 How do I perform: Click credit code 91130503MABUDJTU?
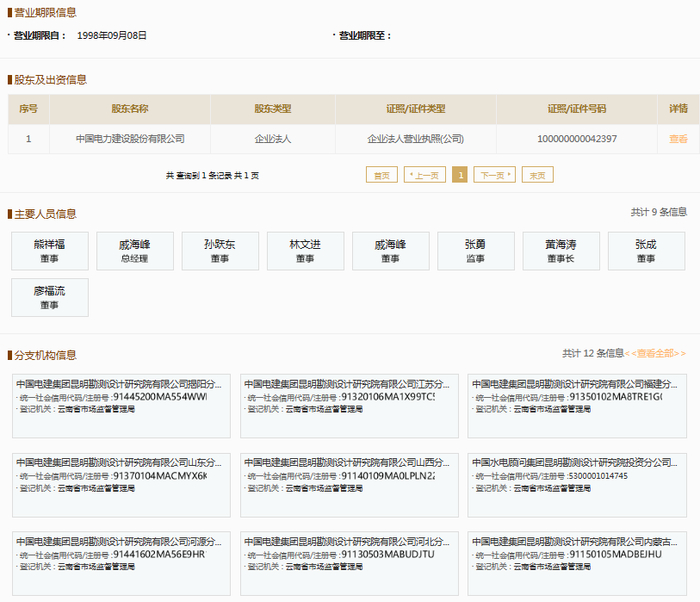388,554
